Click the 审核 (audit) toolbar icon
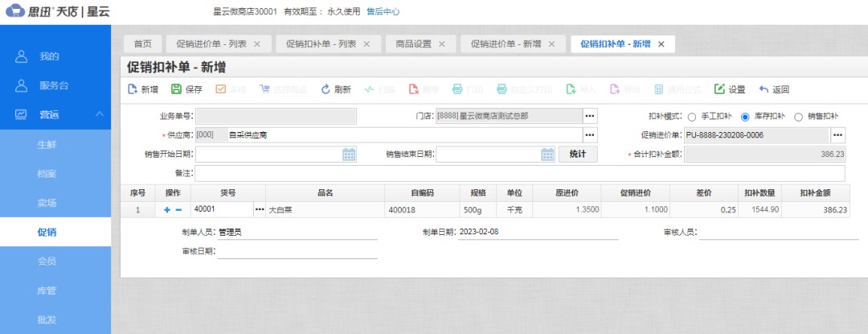Screen dimensions: 868x334 pyautogui.click(x=220, y=89)
